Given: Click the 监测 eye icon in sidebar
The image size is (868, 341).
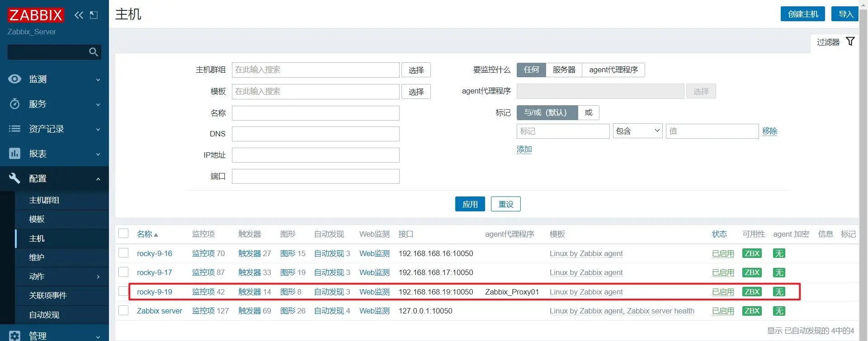Looking at the screenshot, I should [14, 79].
